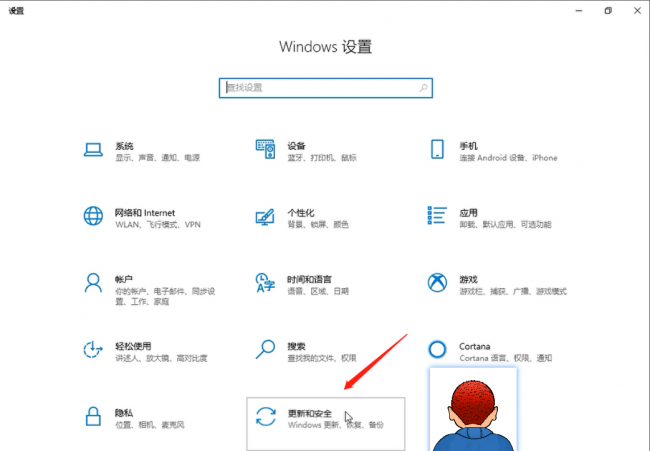650x451 pixels.
Task: Click the WLAN、飞行模式、VPN description
Action: pyautogui.click(x=158, y=224)
